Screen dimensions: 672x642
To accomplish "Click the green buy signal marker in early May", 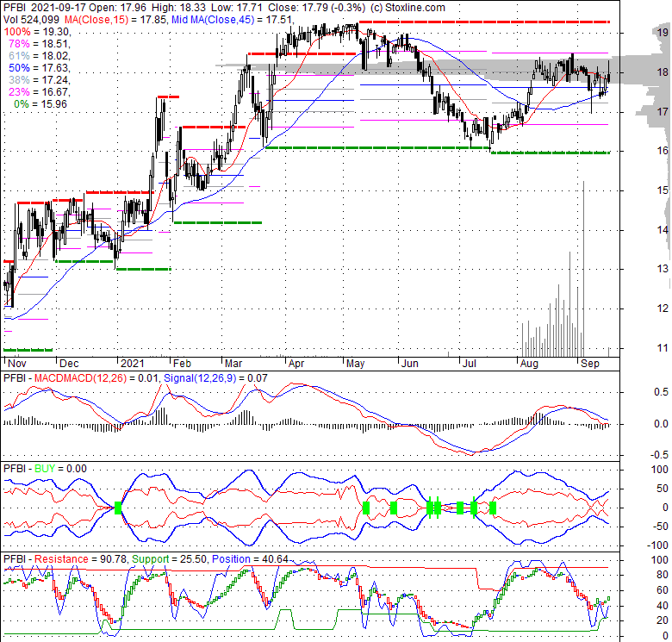I will click(x=366, y=508).
